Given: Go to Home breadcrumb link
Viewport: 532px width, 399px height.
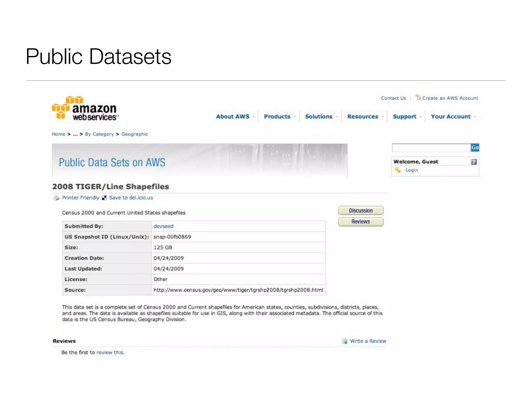Looking at the screenshot, I should (x=58, y=134).
